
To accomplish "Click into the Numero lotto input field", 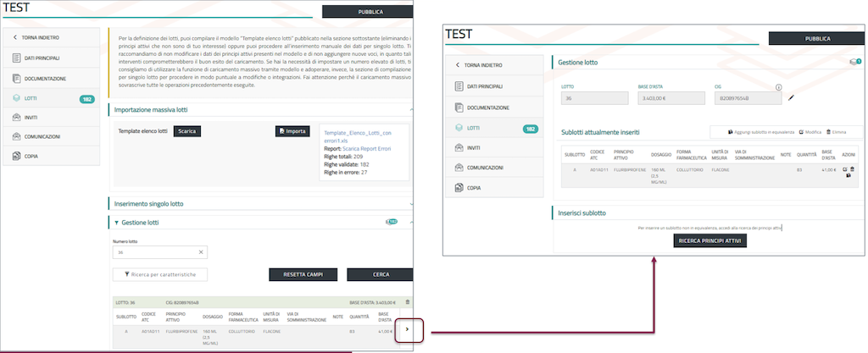I will coord(153,252).
